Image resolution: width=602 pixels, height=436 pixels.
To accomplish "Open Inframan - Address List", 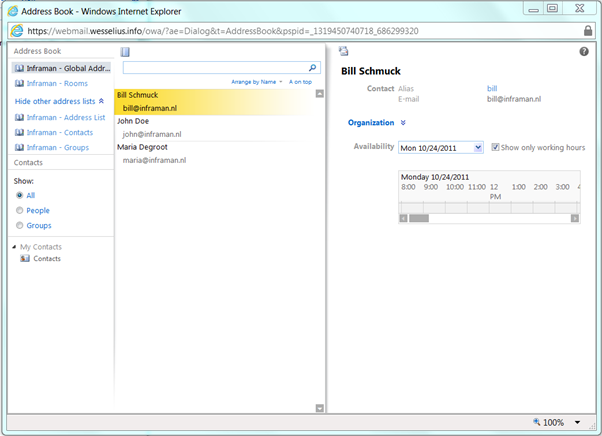I will point(65,118).
